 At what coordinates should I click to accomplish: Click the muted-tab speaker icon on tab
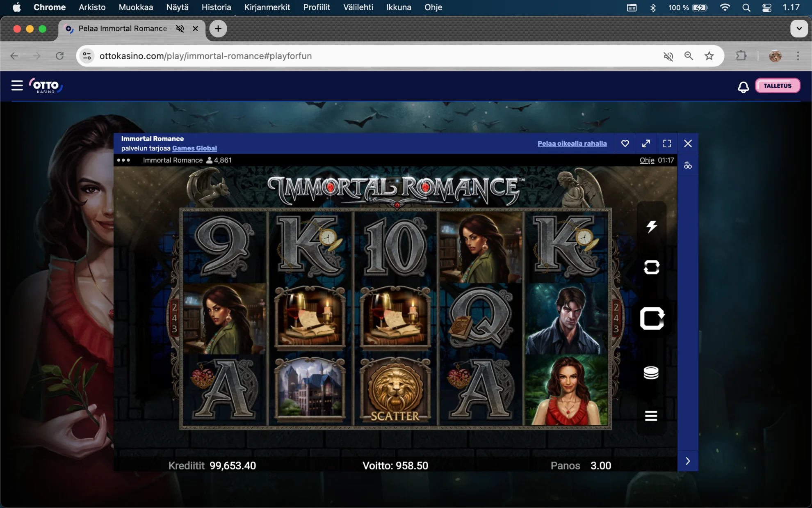point(180,28)
